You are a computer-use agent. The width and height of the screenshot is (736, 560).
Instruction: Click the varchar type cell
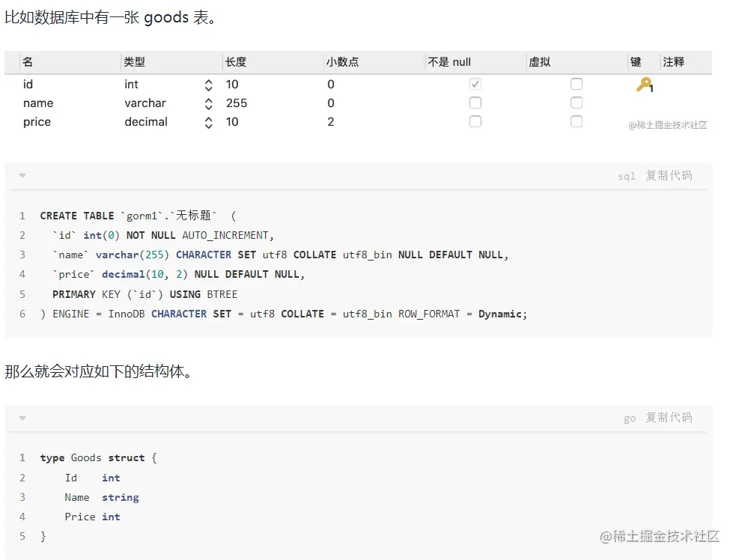pyautogui.click(x=145, y=103)
